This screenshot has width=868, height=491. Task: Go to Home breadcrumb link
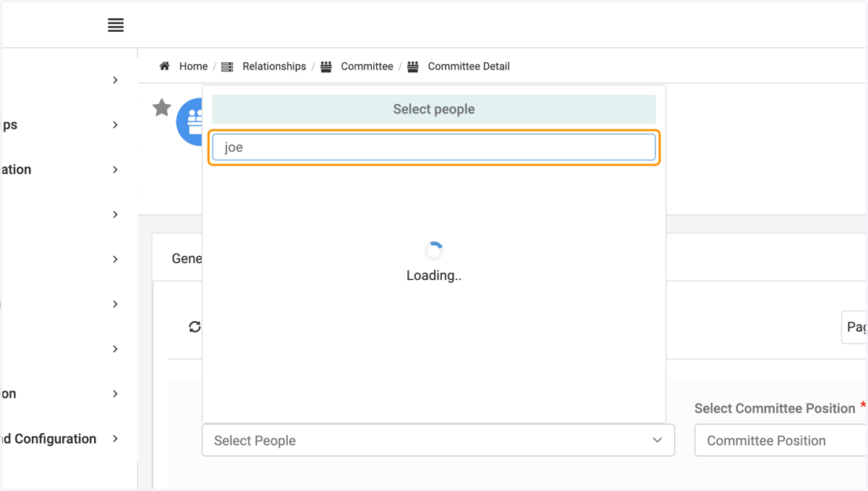pos(193,66)
